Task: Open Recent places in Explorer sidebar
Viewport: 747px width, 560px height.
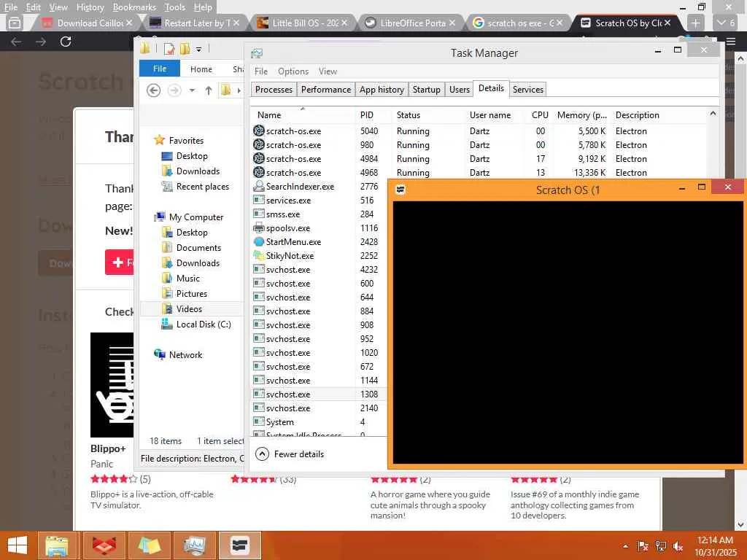Action: pyautogui.click(x=196, y=187)
